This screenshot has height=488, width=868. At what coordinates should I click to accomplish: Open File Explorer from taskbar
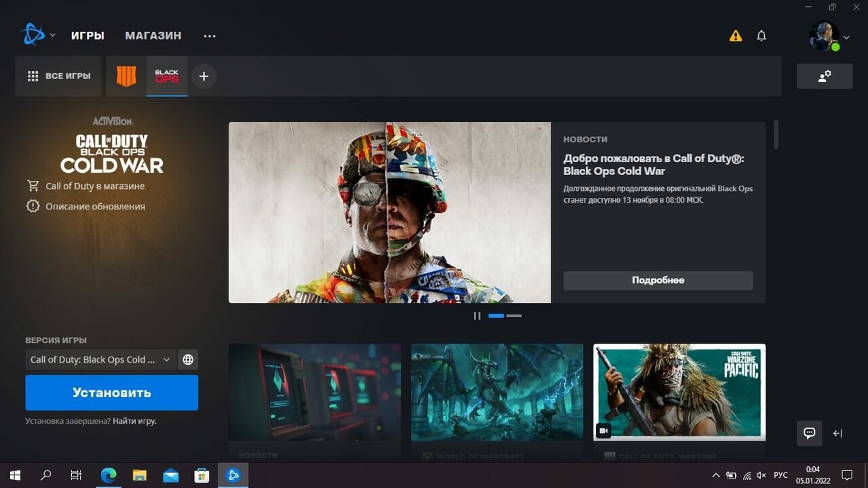click(140, 475)
